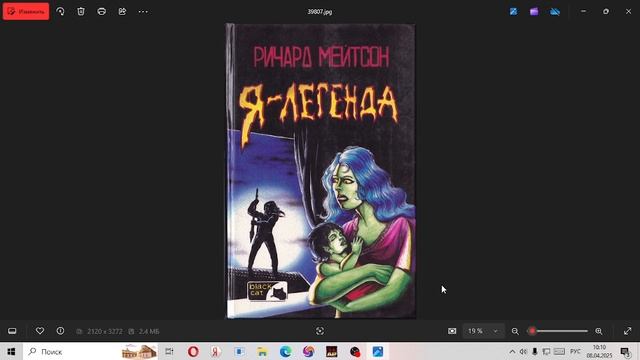
Task: Rotate the image with the rotate icon
Action: click(60, 11)
